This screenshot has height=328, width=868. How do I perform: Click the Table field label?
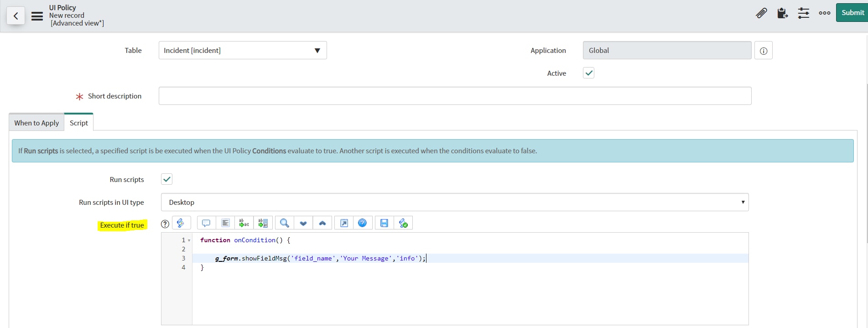point(133,50)
